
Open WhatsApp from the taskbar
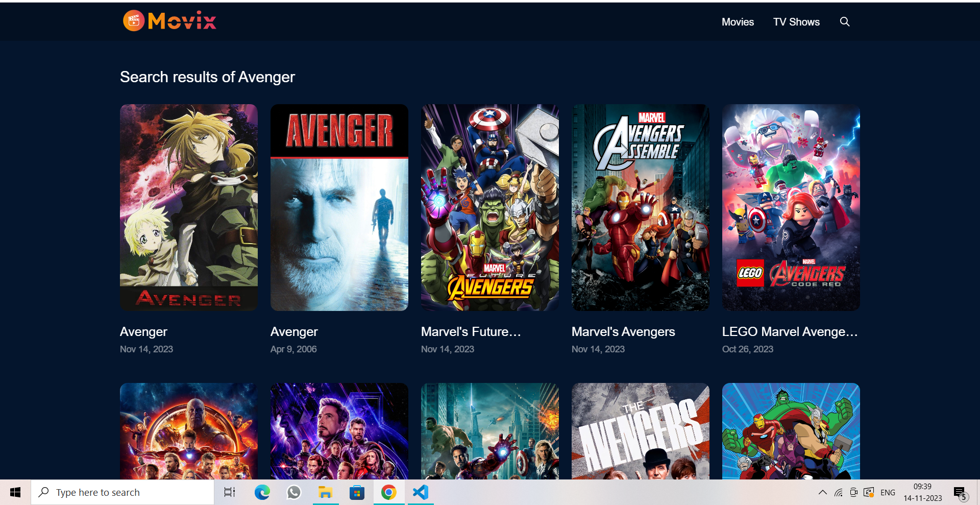point(294,492)
